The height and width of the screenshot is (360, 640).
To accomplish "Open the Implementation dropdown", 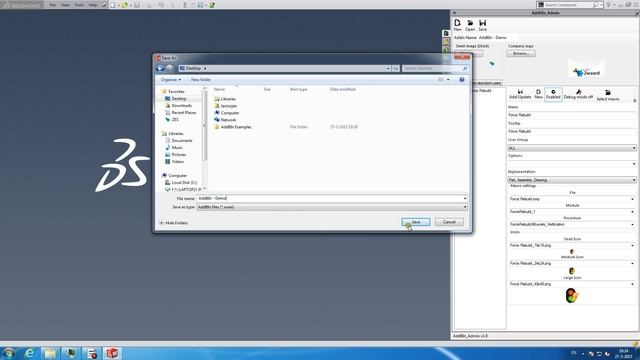I will click(x=571, y=180).
